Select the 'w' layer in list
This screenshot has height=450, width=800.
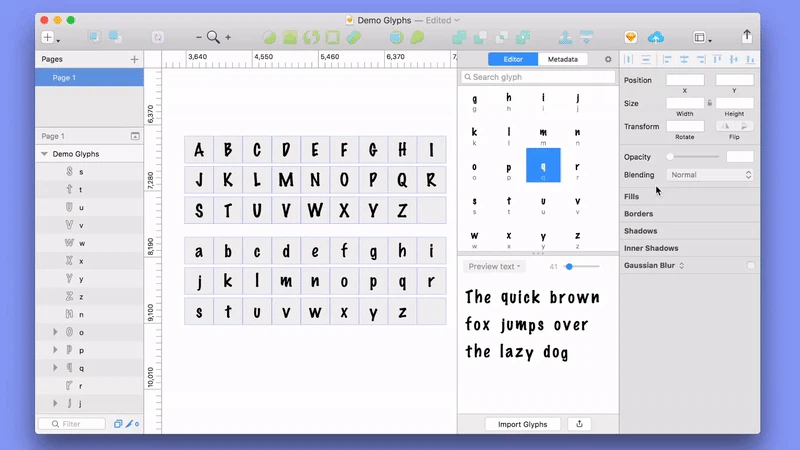tap(89, 243)
